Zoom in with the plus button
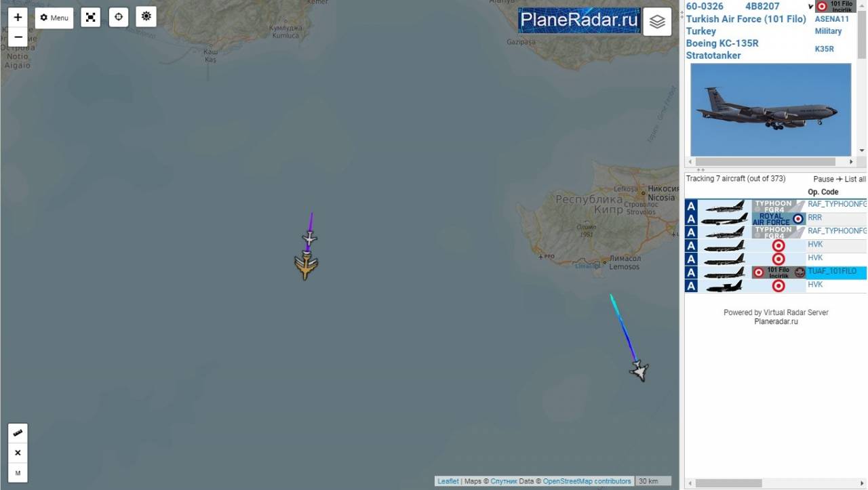868x490 pixels. coord(18,17)
